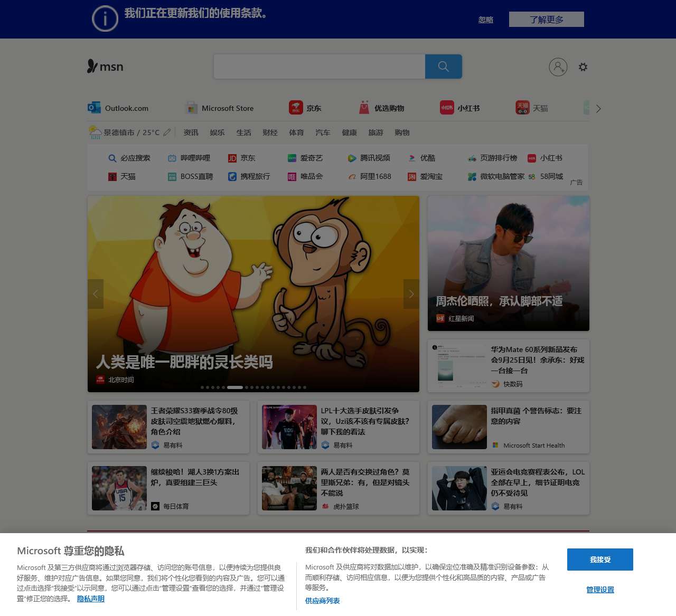Open BOSS直聘 quick link
Image resolution: width=676 pixels, height=616 pixels.
pyautogui.click(x=190, y=176)
